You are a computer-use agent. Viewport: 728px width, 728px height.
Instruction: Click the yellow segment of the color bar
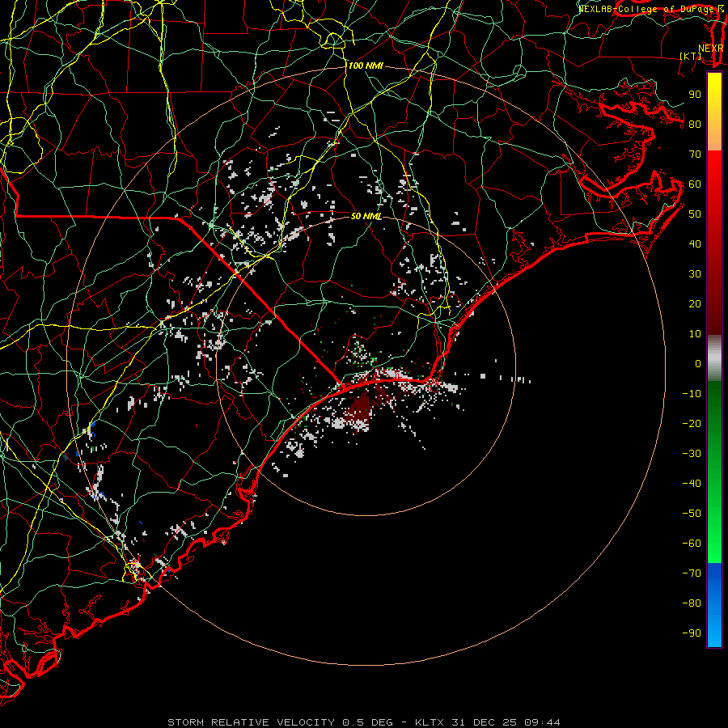[714, 112]
